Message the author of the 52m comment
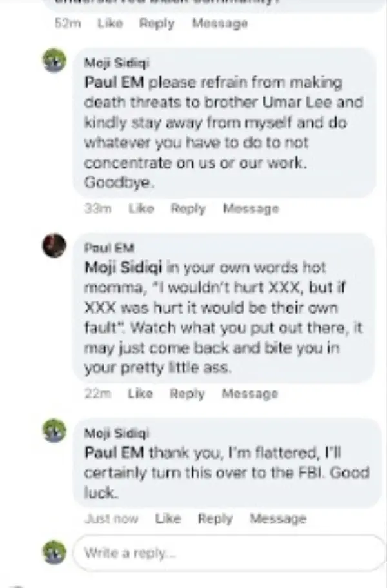This screenshot has width=387, height=588. pos(220,24)
